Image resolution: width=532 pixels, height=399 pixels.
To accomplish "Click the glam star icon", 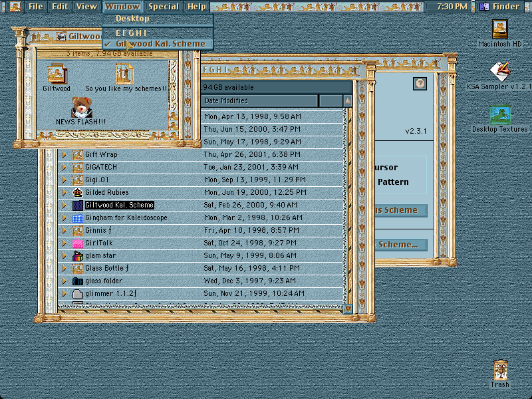I will pyautogui.click(x=78, y=256).
